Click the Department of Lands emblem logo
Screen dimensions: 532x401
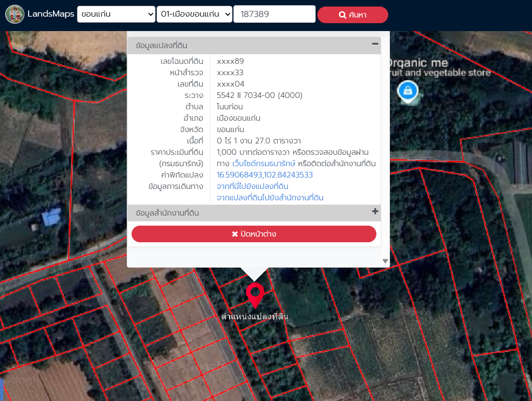[15, 14]
